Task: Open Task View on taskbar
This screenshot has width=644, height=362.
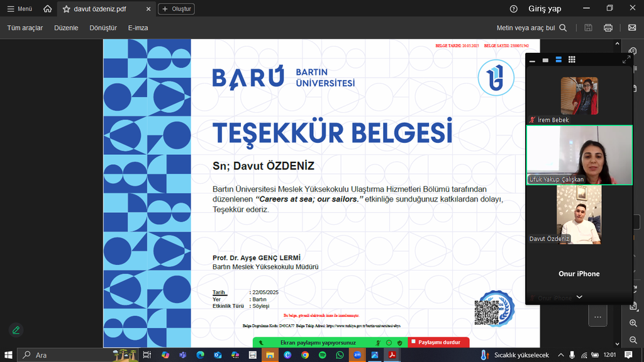Action: (147, 354)
